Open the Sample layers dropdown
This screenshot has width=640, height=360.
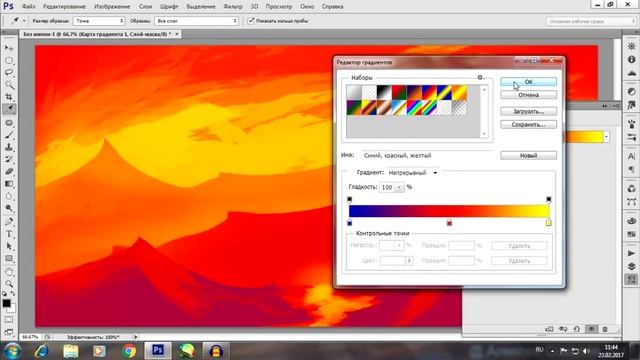(x=196, y=21)
